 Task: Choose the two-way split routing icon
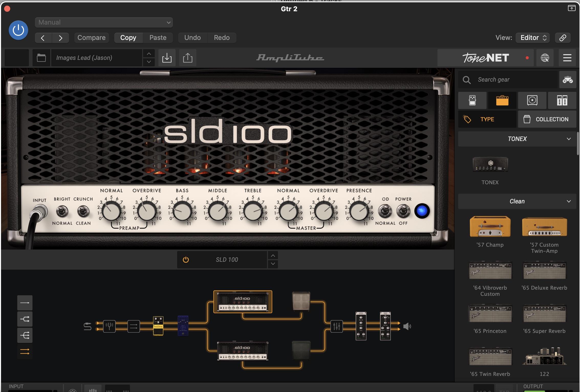[25, 319]
